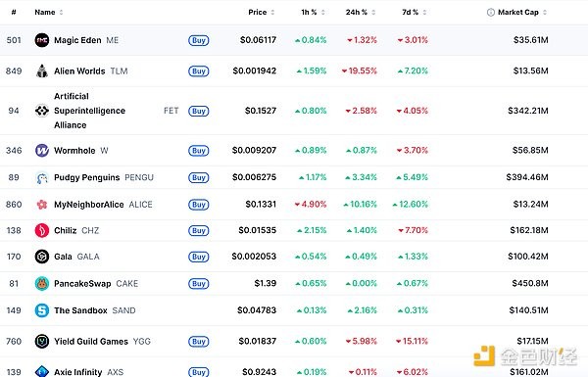Click the Pudgy Penguins coin logo
This screenshot has height=377, width=588.
point(42,177)
